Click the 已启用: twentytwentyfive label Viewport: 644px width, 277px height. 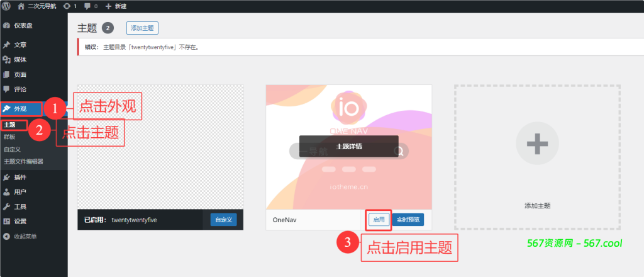[x=120, y=220]
